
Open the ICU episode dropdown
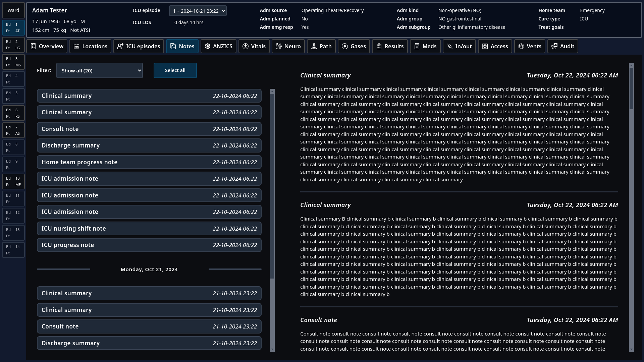(x=198, y=11)
